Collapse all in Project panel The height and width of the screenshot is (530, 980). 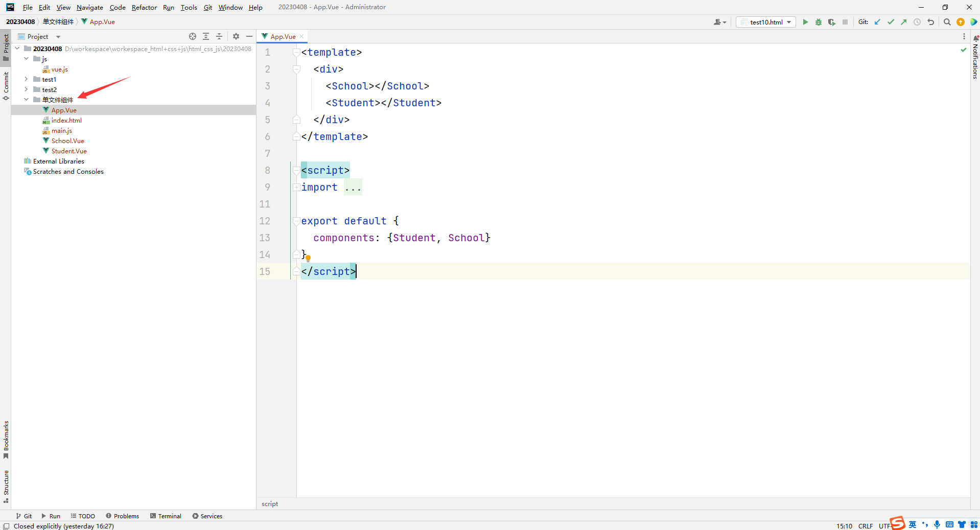[219, 36]
